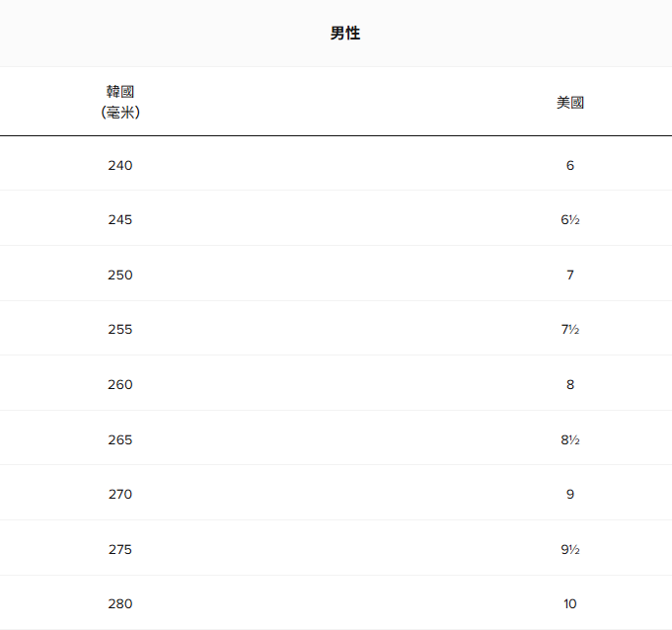Screen dimensions: 672x630
Task: Click the 255 mm size cell
Action: 120,329
